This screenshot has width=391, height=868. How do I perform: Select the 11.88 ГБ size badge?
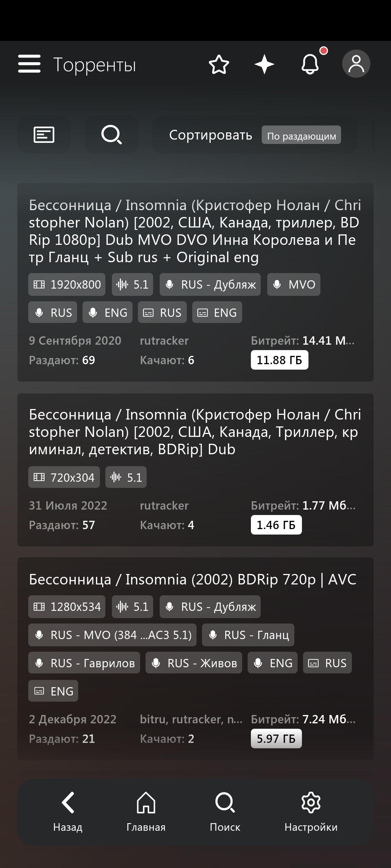(279, 360)
